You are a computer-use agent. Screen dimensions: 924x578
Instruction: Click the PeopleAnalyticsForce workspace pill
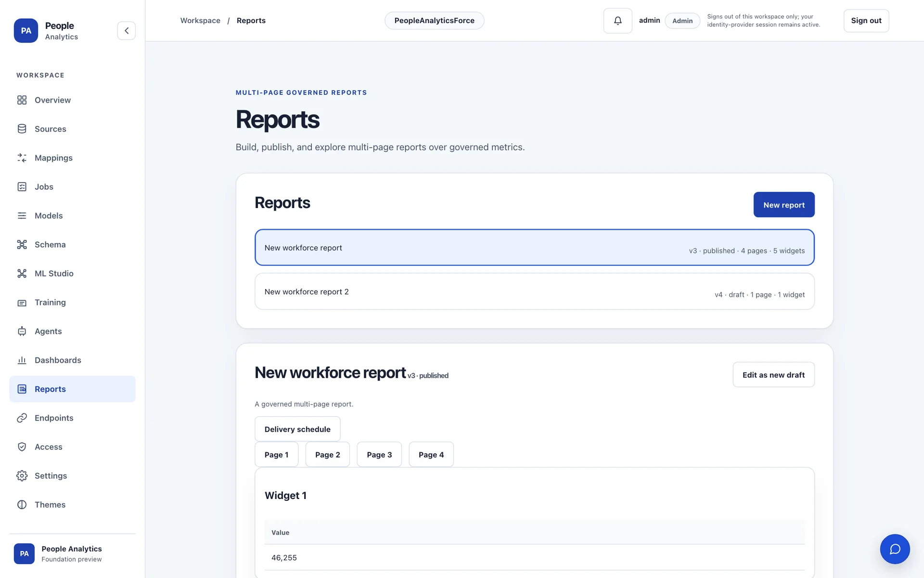click(x=434, y=20)
